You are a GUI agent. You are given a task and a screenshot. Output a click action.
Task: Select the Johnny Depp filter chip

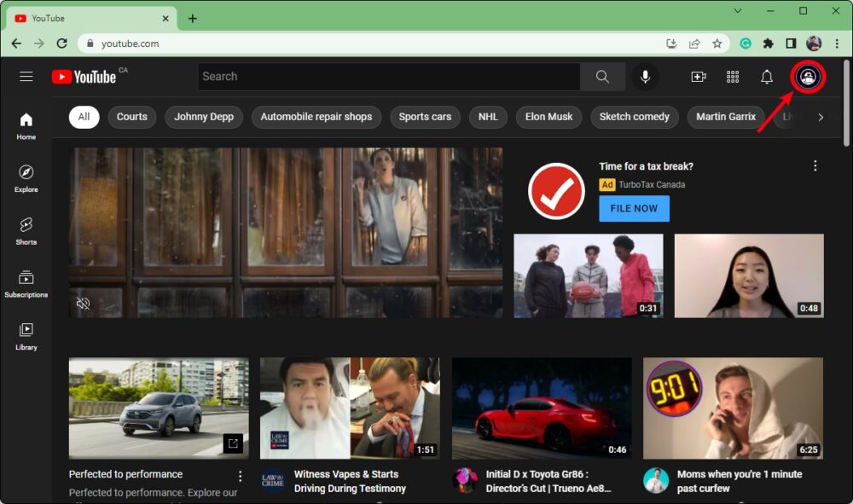204,117
